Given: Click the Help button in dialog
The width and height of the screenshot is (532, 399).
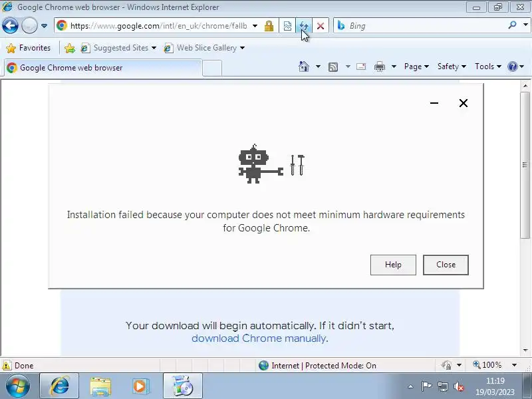Looking at the screenshot, I should click(393, 265).
